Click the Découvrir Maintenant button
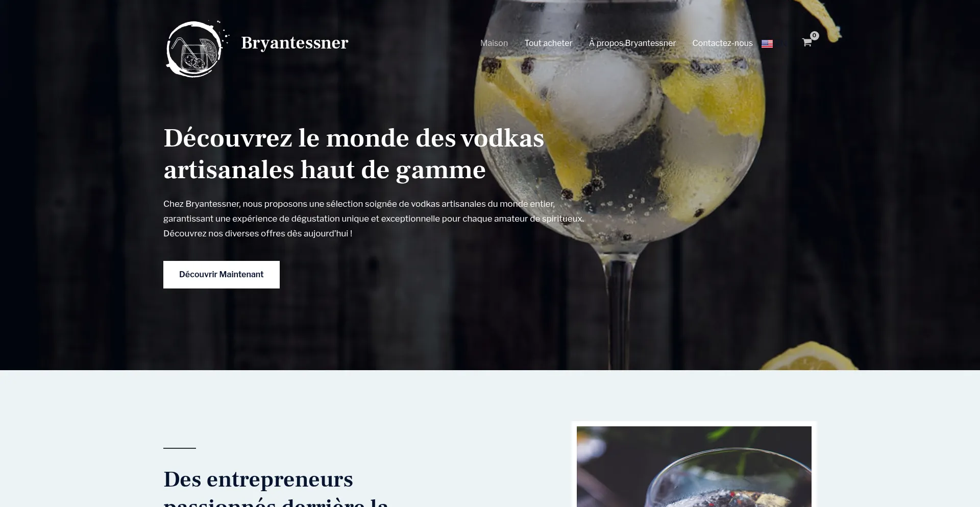The image size is (980, 507). point(222,275)
